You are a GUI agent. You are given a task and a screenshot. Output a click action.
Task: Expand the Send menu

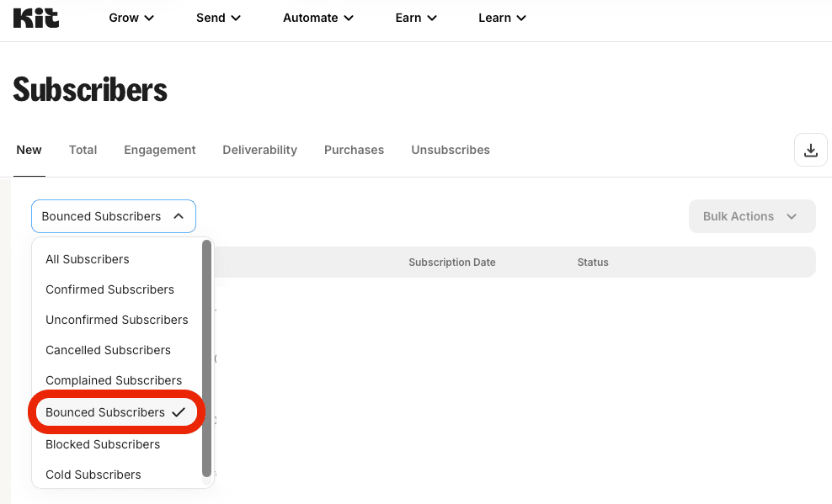point(218,18)
